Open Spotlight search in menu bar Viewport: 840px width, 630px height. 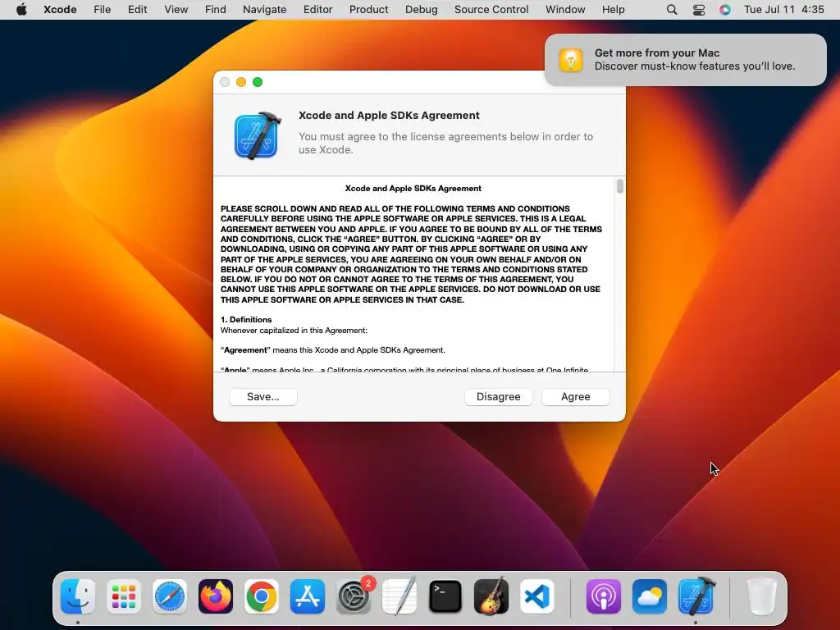(672, 10)
